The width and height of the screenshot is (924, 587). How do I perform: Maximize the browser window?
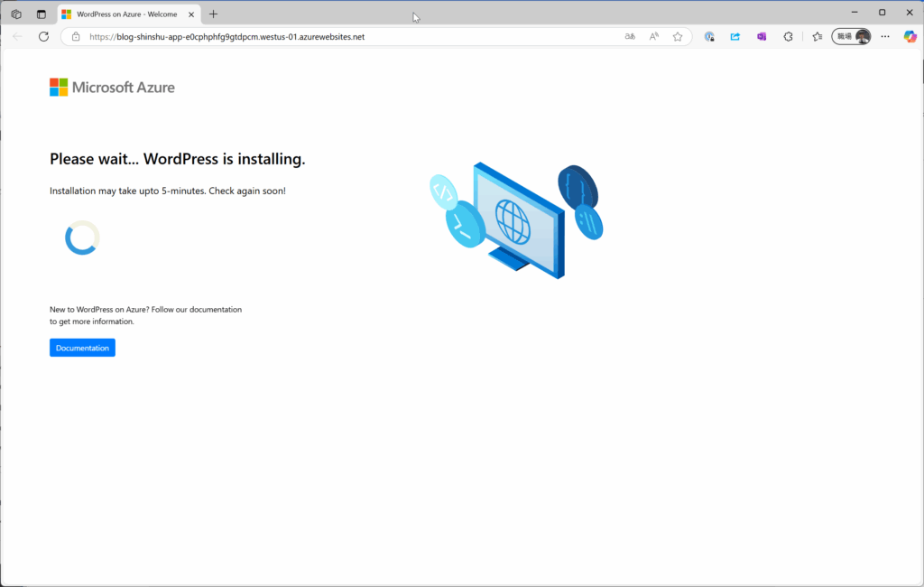(882, 13)
